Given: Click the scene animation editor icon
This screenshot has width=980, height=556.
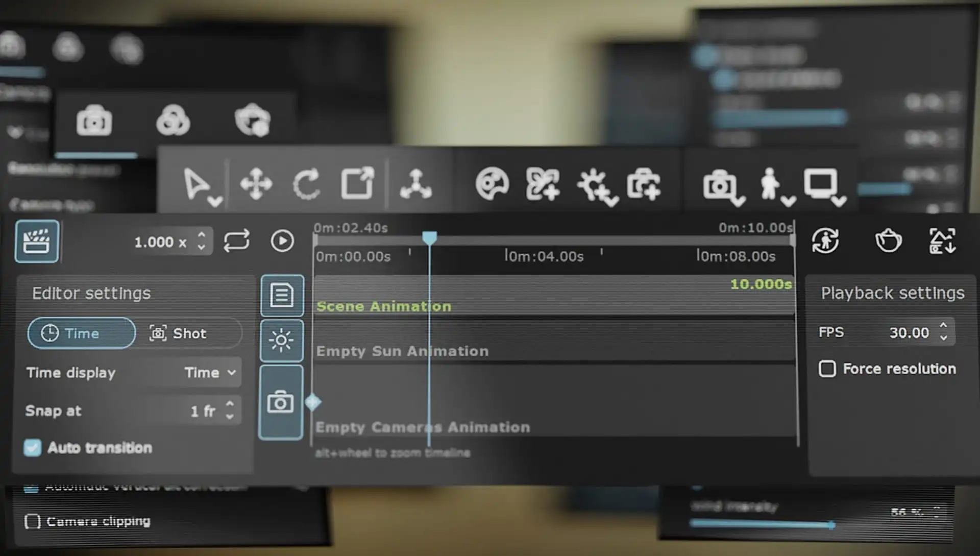Looking at the screenshot, I should click(x=281, y=296).
